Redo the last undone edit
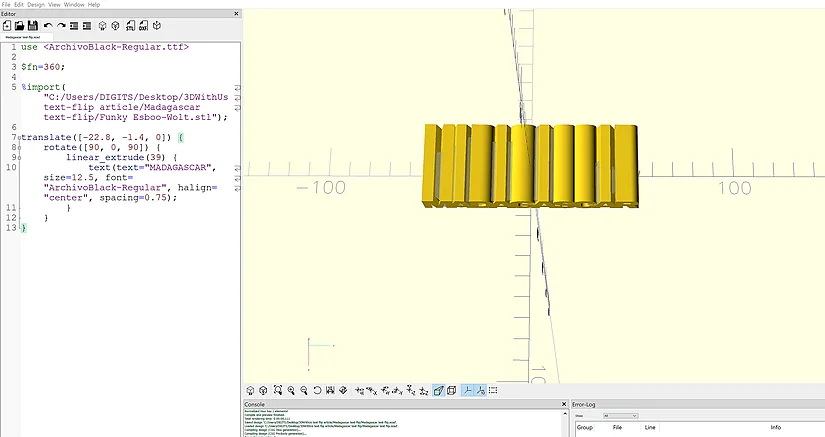The height and width of the screenshot is (437, 825). click(x=61, y=26)
